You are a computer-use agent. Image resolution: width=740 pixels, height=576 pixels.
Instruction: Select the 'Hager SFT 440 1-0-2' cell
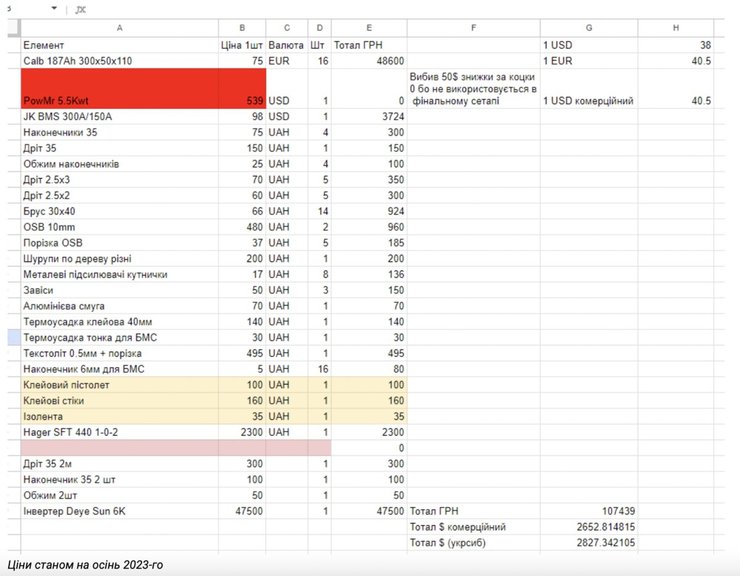click(119, 432)
